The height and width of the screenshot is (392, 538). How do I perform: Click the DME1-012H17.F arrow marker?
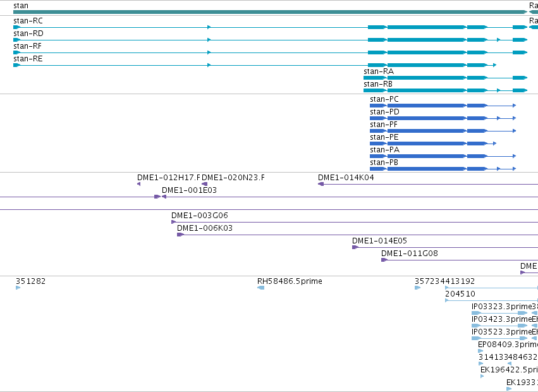pos(138,185)
